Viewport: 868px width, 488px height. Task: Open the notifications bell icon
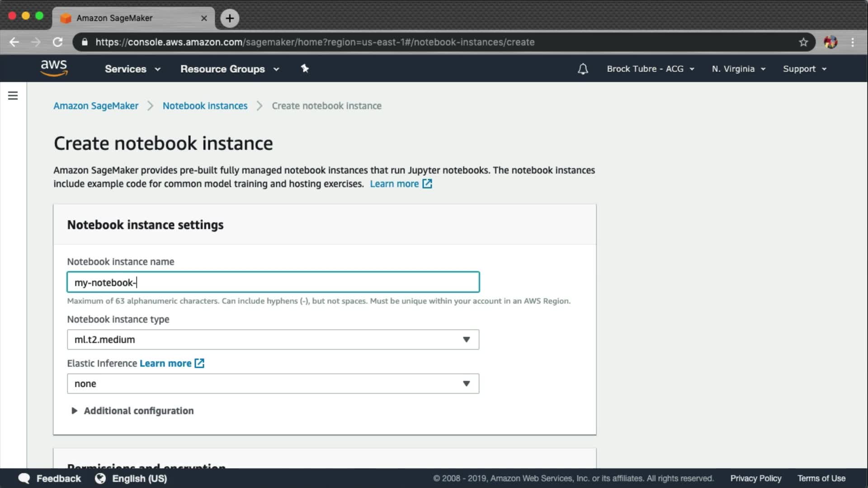tap(583, 69)
